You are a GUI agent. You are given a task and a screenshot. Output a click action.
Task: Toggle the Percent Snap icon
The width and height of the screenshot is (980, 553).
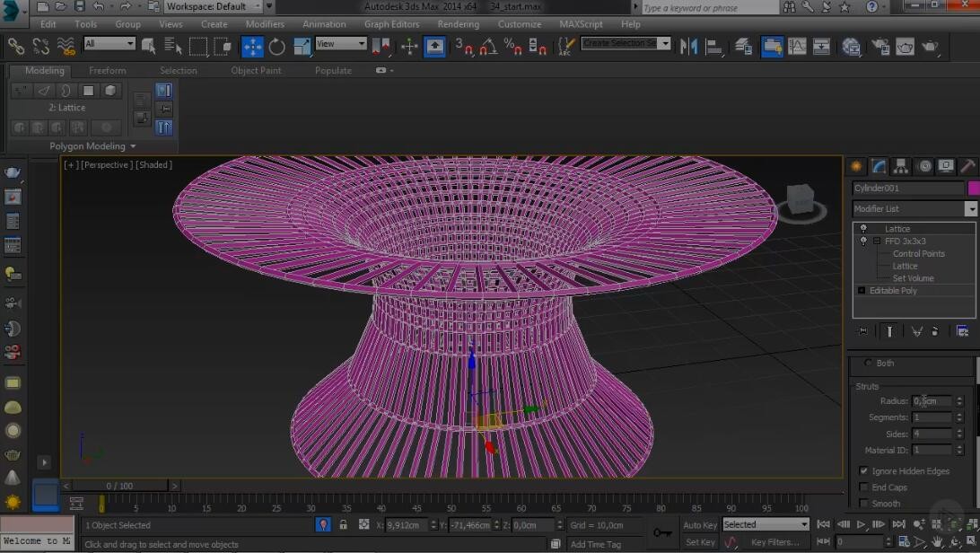(x=512, y=47)
